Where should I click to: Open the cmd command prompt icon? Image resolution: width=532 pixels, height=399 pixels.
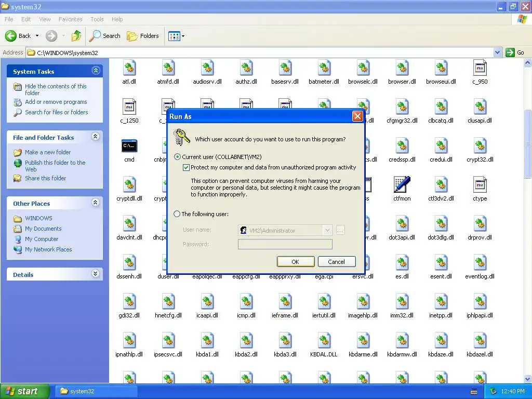[x=129, y=146]
